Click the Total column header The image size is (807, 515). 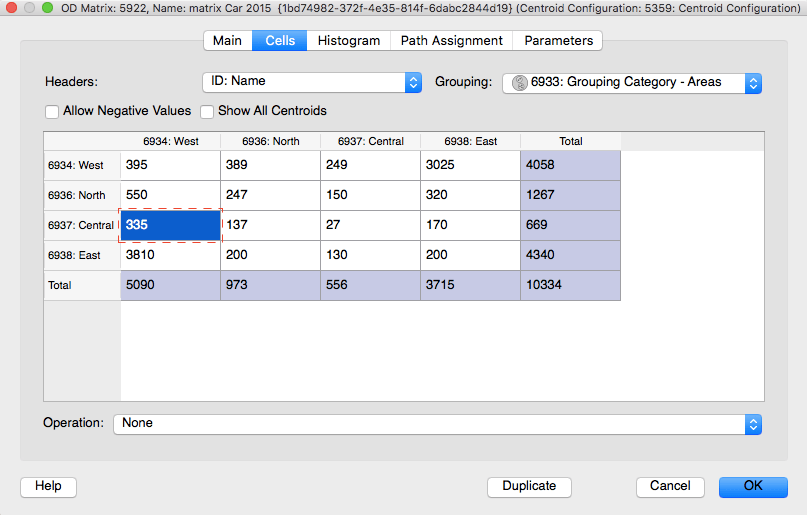coord(571,141)
